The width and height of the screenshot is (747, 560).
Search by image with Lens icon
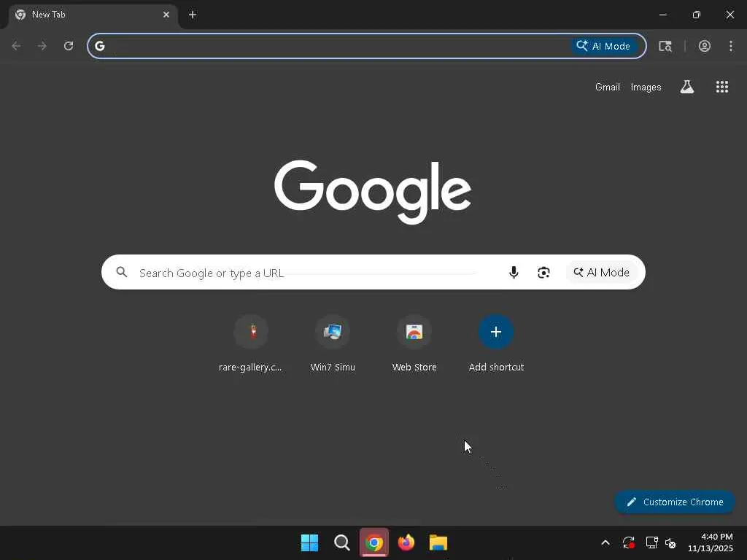coord(543,273)
